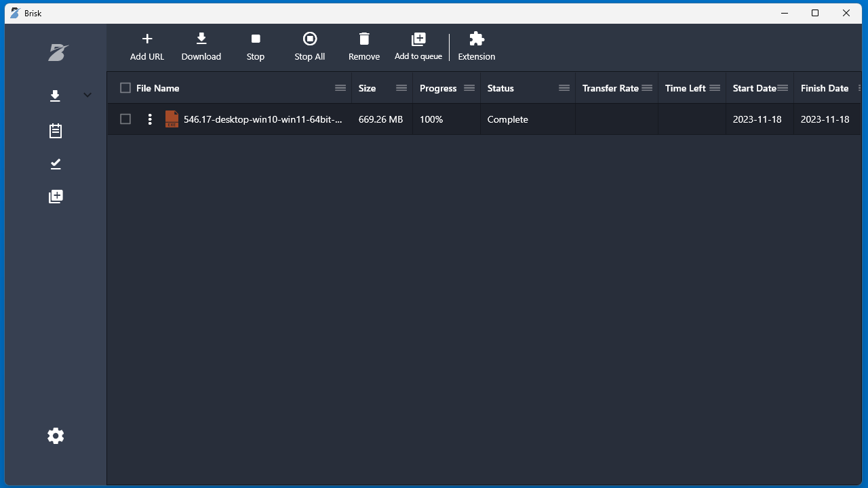
Task: Click the Stop toolbar button
Action: (256, 47)
